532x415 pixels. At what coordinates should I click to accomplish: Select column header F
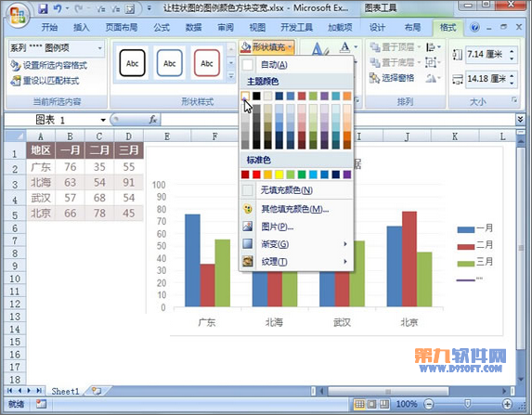(214, 136)
